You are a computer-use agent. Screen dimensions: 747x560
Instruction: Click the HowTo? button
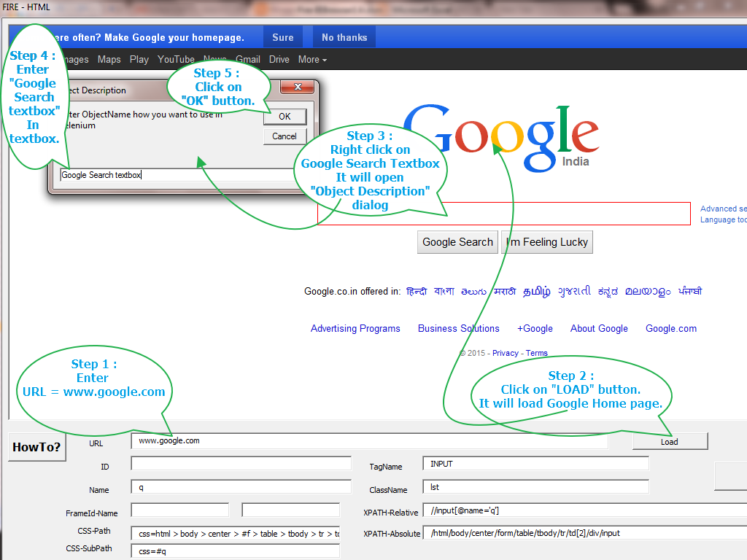tap(36, 447)
